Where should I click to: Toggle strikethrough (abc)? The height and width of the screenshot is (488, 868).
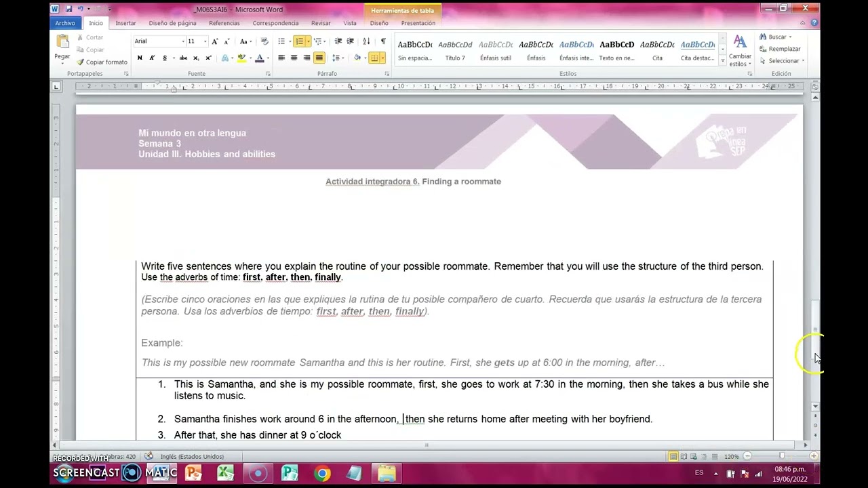[183, 58]
